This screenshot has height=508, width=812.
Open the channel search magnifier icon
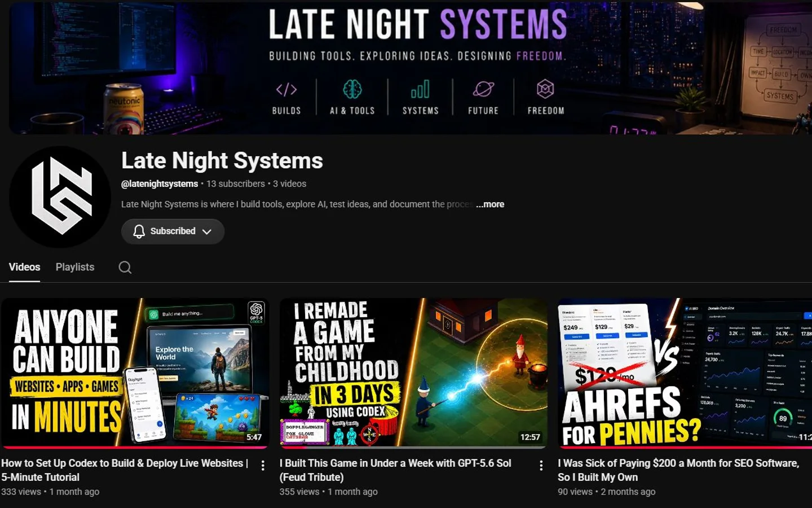pyautogui.click(x=125, y=267)
